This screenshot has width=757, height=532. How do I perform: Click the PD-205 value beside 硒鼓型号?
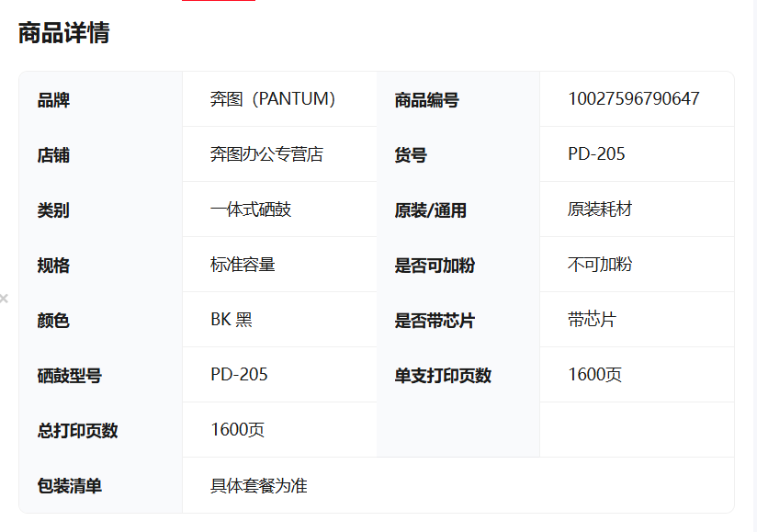239,375
